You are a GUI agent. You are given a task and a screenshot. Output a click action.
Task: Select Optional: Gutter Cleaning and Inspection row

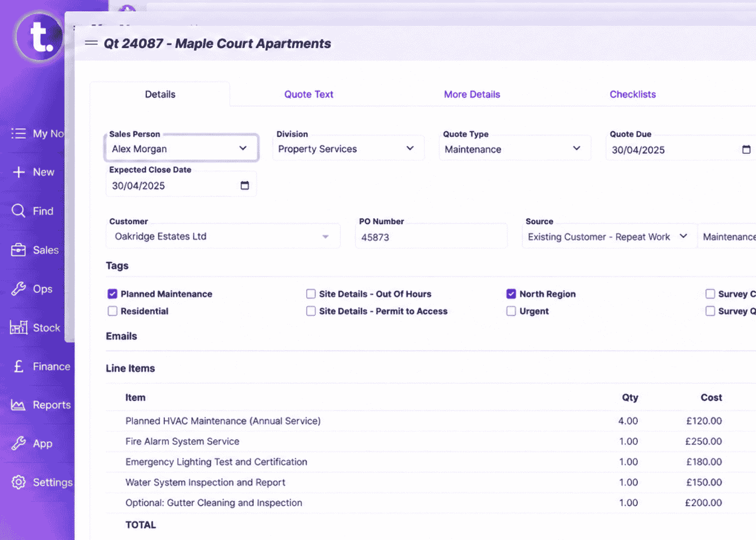(214, 503)
